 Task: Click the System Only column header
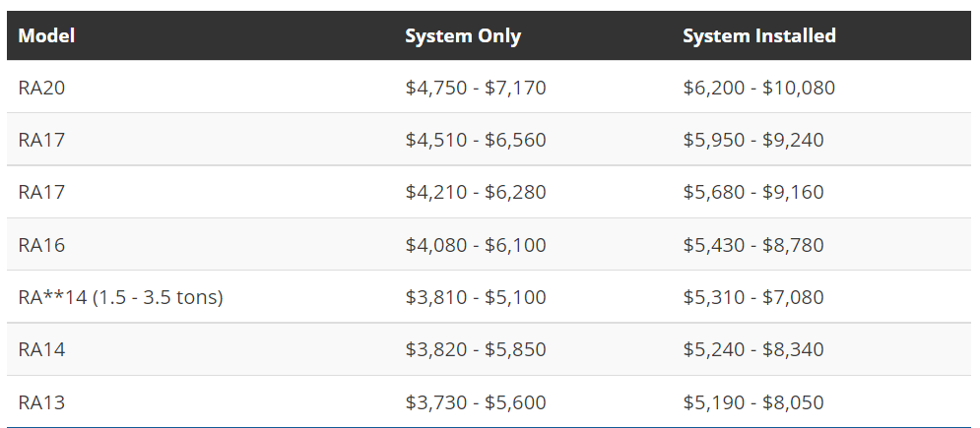pyautogui.click(x=463, y=36)
